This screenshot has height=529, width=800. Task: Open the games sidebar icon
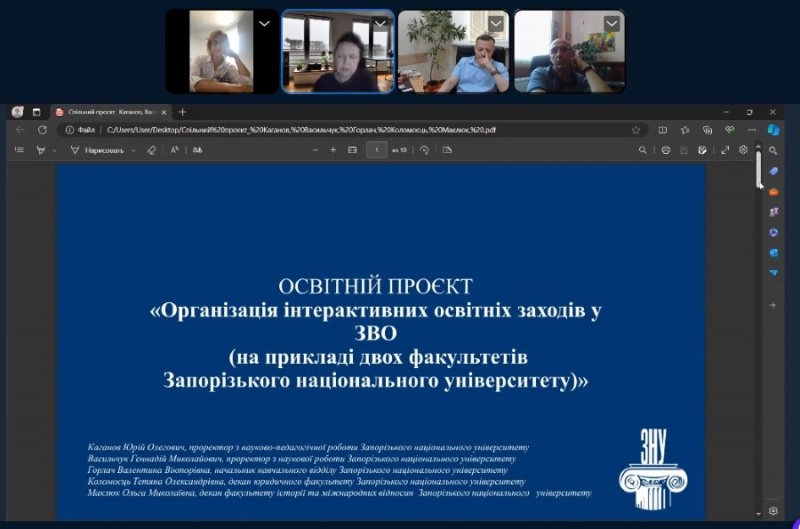[x=773, y=212]
